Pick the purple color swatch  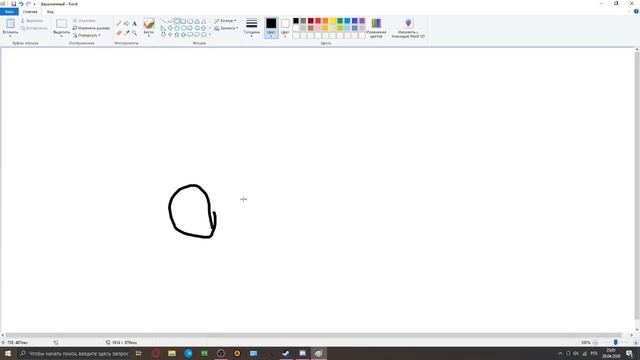(x=362, y=21)
